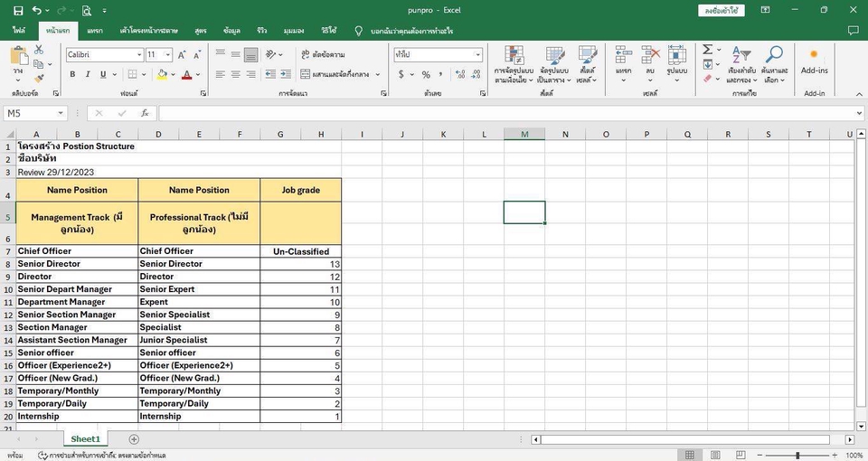This screenshot has width=868, height=461.
Task: Decrease decimal places
Action: [476, 74]
